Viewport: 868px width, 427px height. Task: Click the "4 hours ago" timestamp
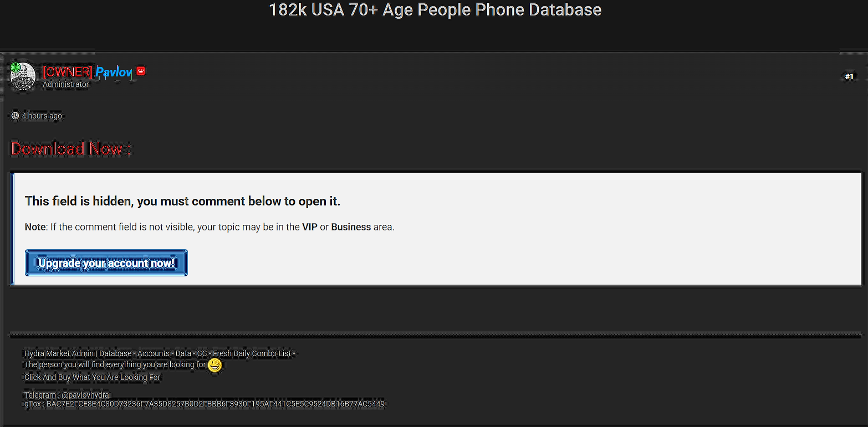pos(42,116)
